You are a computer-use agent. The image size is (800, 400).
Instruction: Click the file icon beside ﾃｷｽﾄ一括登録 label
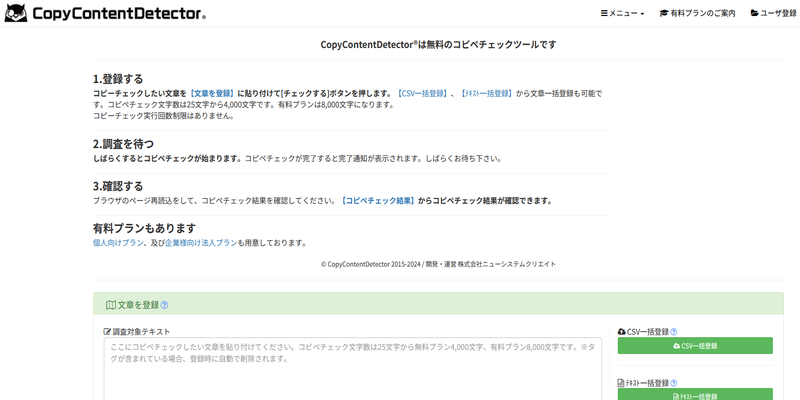coord(622,383)
